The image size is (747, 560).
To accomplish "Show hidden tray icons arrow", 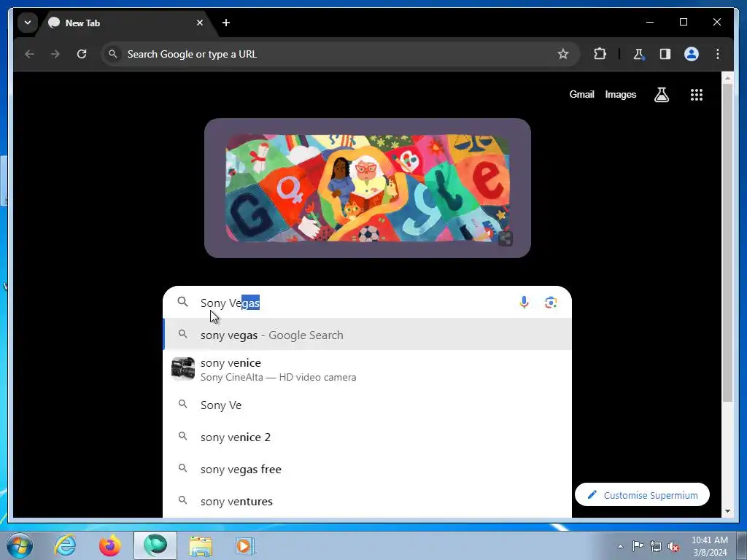I will pos(620,546).
